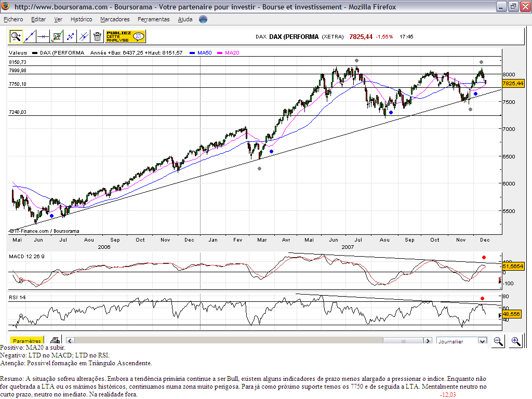Select the parallel lines tool

[x=84, y=36]
